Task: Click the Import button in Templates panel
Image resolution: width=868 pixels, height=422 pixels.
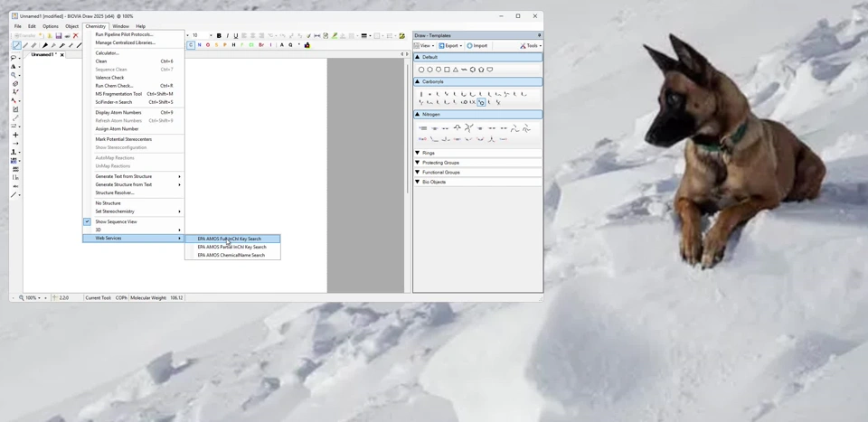Action: [x=476, y=45]
